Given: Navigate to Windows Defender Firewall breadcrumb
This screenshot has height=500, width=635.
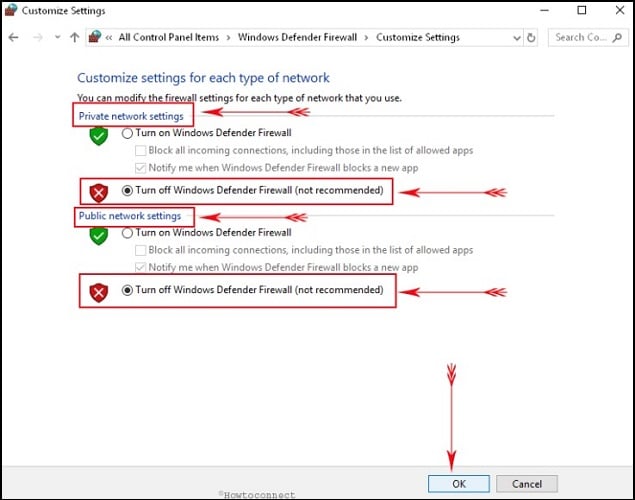Looking at the screenshot, I should (x=297, y=37).
